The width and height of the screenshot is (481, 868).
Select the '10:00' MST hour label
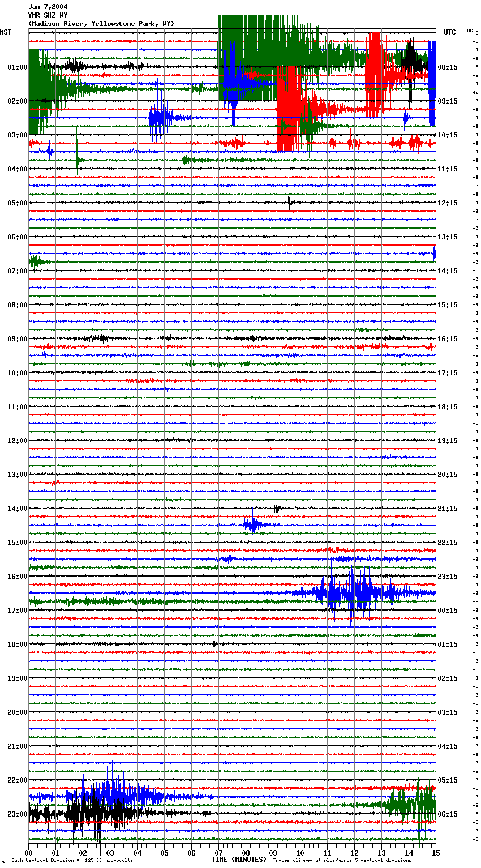click(18, 373)
